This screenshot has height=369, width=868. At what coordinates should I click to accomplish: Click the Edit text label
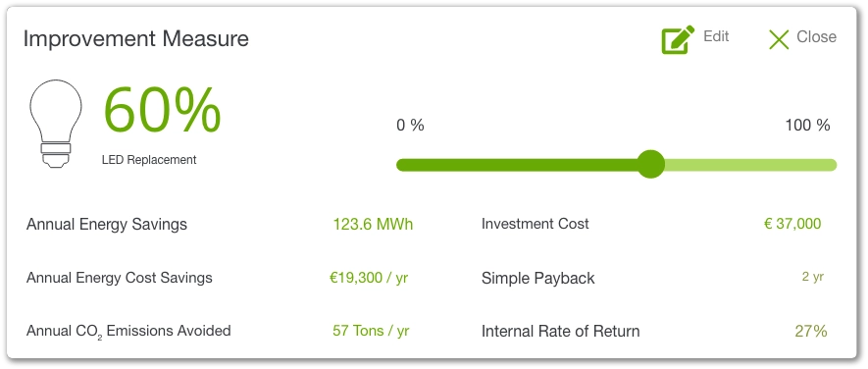click(x=716, y=36)
